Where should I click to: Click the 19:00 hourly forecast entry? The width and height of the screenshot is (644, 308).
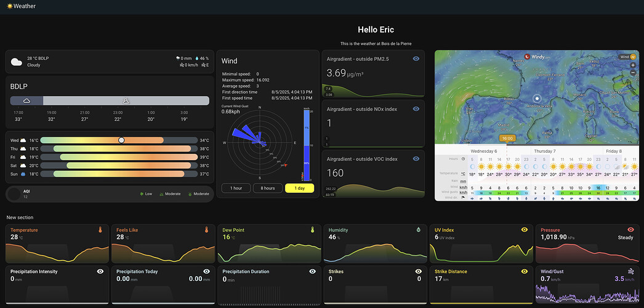click(52, 116)
